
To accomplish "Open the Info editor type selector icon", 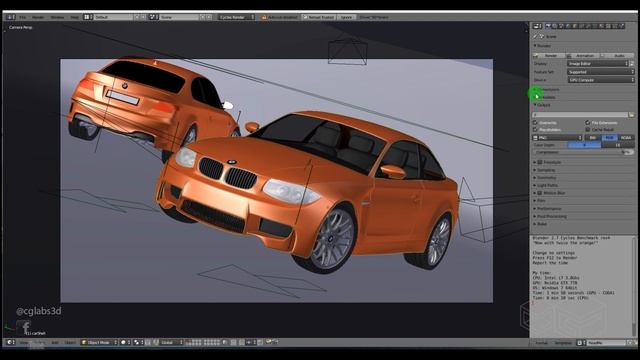I will [x=11, y=17].
